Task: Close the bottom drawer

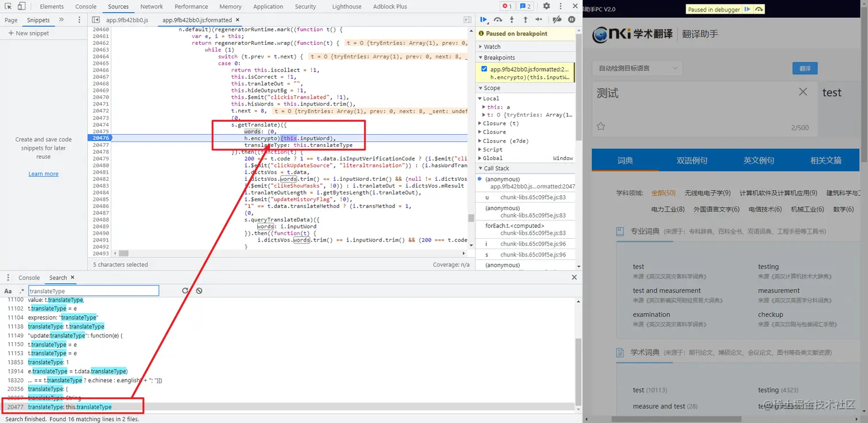Action: [x=574, y=277]
